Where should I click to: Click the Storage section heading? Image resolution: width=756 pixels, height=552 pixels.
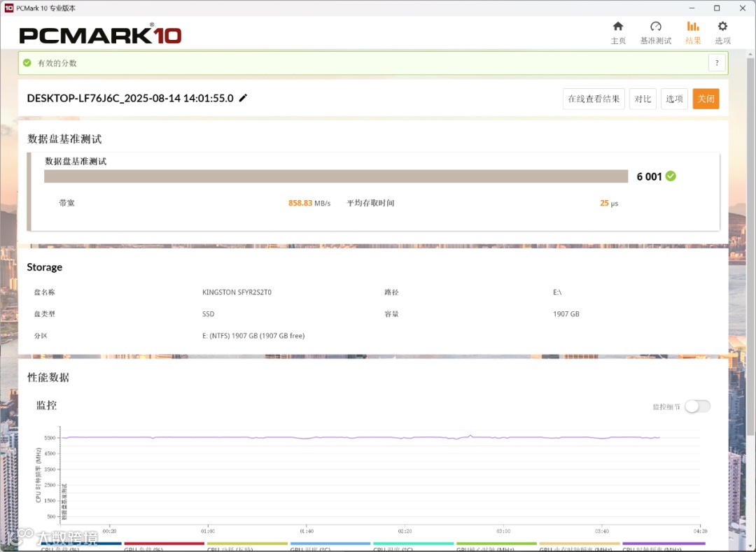(x=44, y=267)
